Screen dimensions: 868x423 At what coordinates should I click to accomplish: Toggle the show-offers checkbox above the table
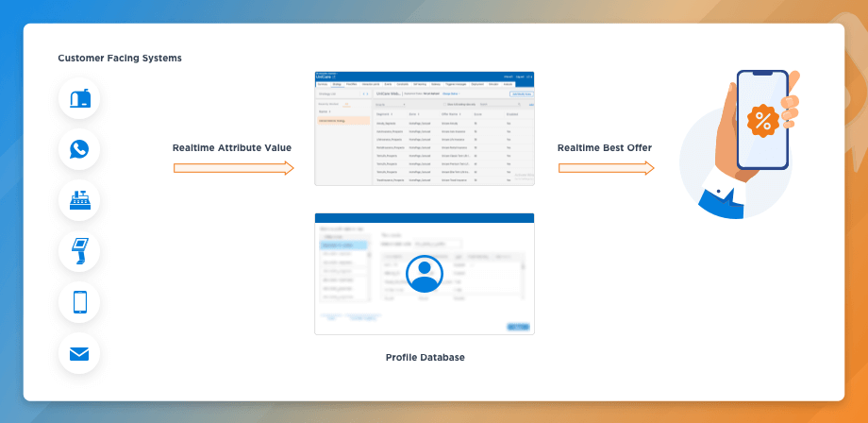point(444,104)
